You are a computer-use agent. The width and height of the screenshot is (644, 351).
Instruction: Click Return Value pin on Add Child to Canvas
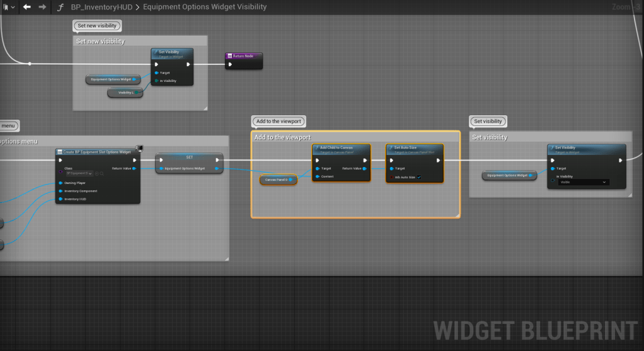365,169
